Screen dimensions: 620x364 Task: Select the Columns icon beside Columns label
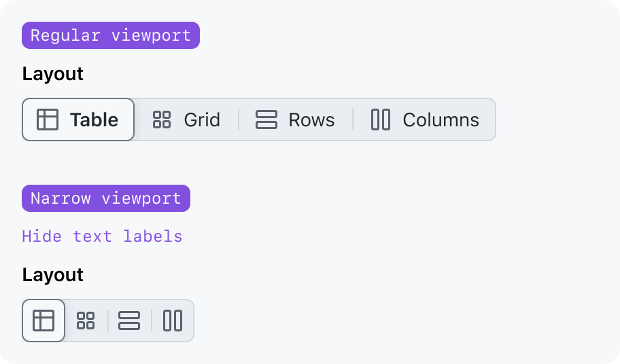point(381,120)
